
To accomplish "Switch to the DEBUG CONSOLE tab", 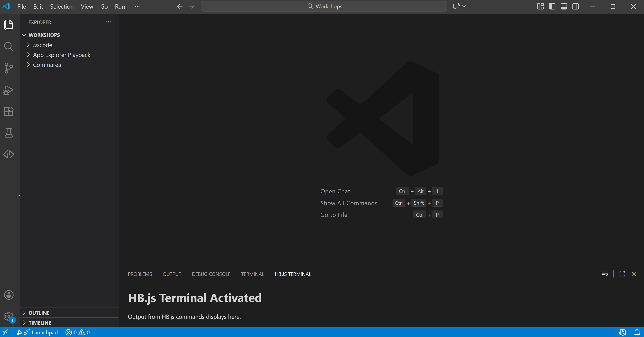I will coord(211,274).
